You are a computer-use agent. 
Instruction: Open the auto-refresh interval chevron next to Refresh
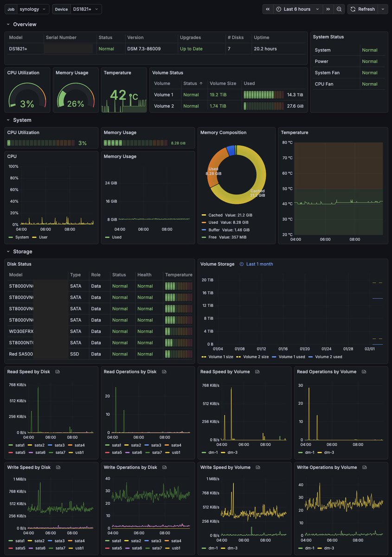tap(383, 9)
